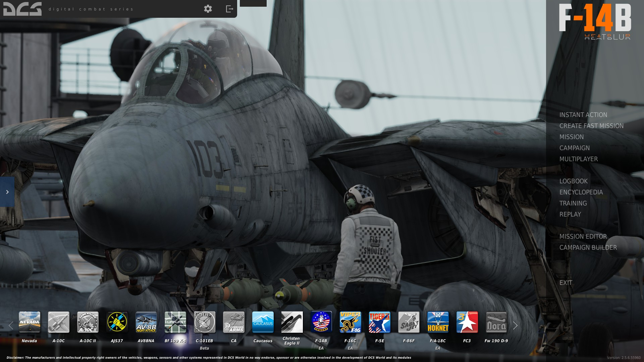Choose the AV8BNA Night Attack icon
Viewport: 644px width, 362px height.
146,322
